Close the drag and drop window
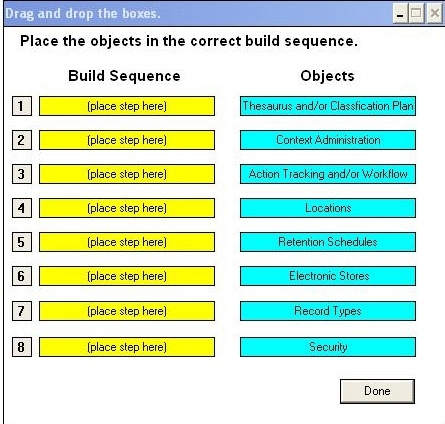 [435, 14]
